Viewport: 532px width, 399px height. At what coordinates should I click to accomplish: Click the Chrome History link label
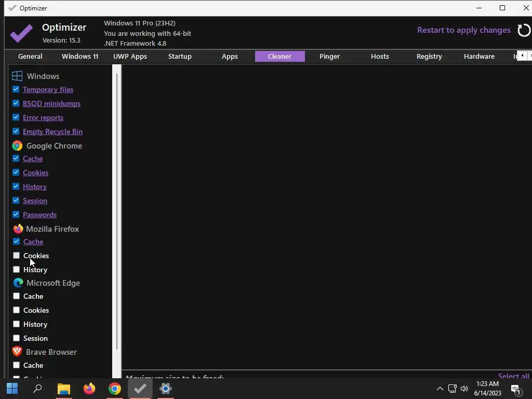click(x=35, y=187)
